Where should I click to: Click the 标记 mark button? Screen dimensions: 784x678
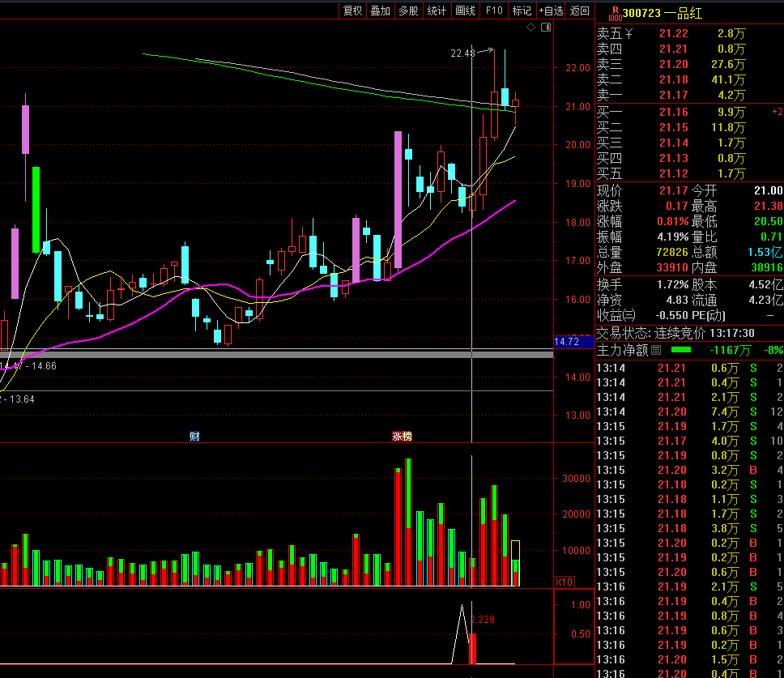522,11
